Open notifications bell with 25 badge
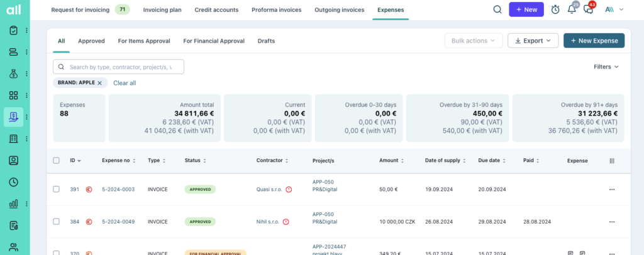The image size is (644, 255). (x=572, y=9)
